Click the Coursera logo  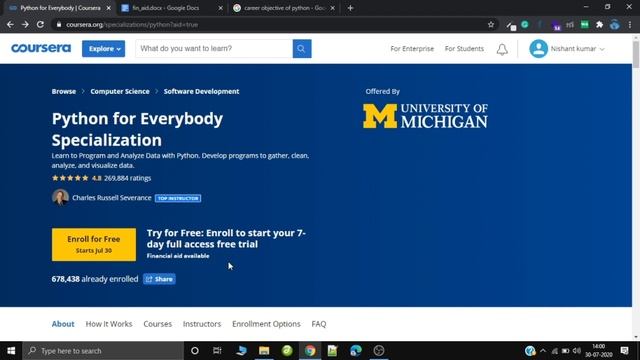[x=41, y=48]
